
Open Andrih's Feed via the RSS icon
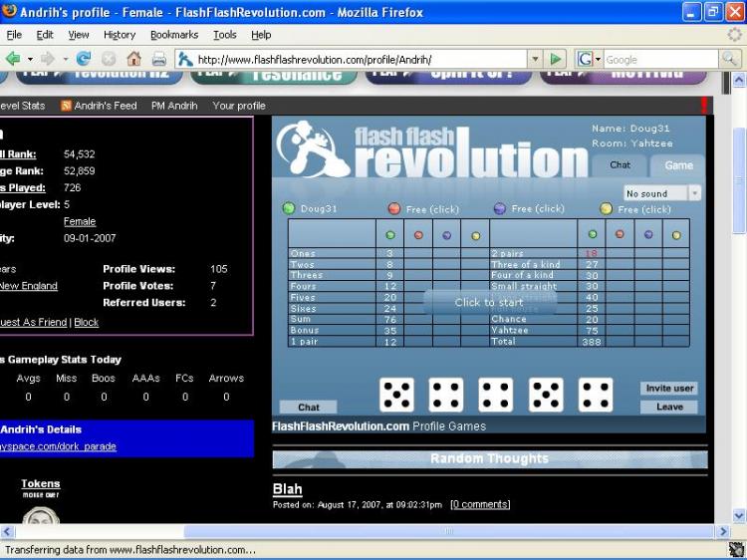(66, 106)
